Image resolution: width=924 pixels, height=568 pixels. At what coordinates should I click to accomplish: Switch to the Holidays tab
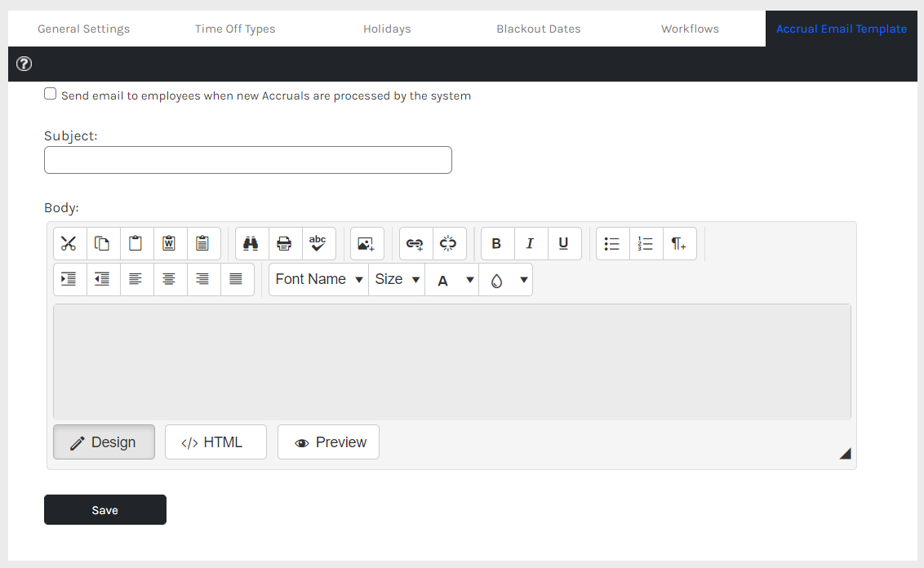tap(387, 29)
